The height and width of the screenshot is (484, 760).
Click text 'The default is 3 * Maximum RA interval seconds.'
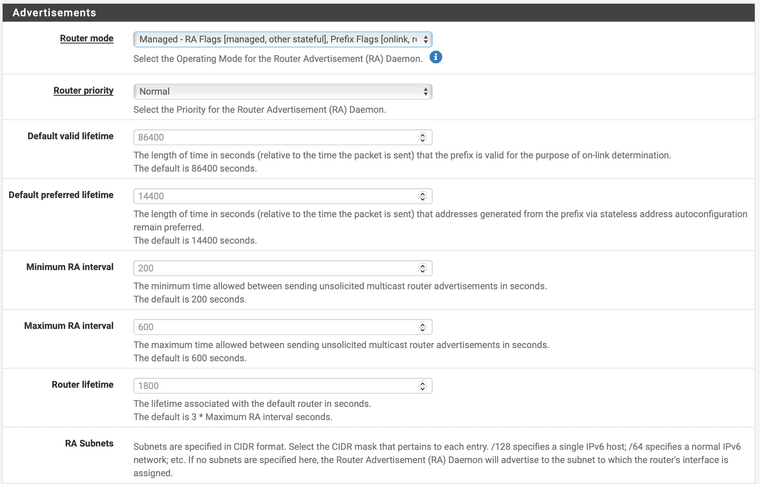pyautogui.click(x=233, y=417)
